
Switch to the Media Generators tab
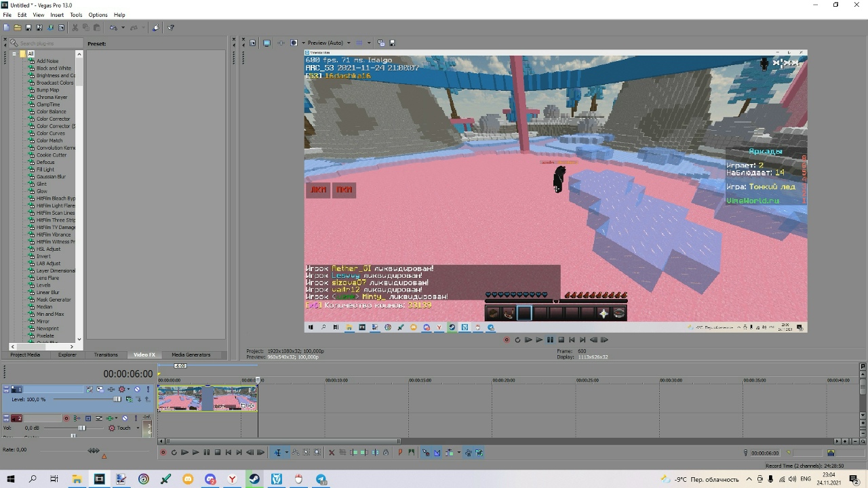click(191, 354)
